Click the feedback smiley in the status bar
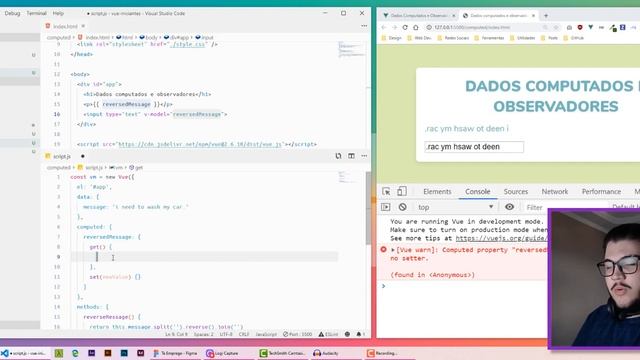Screen dimensions: 640x360 point(347,334)
